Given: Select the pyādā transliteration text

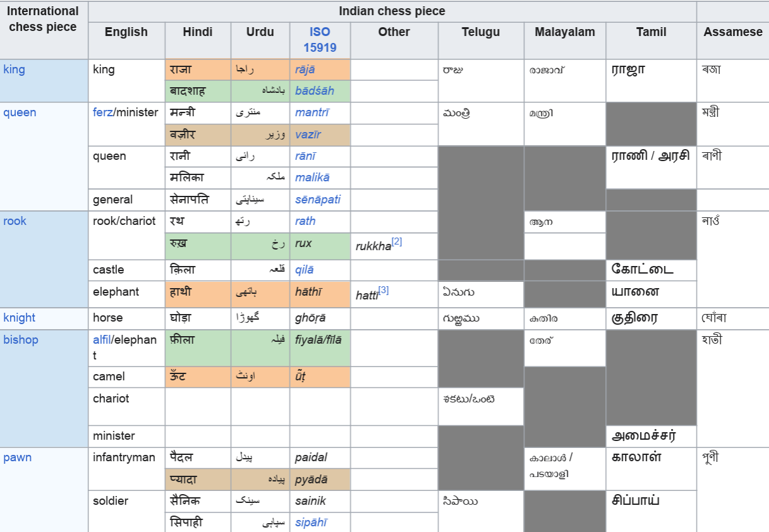Looking at the screenshot, I should (311, 480).
